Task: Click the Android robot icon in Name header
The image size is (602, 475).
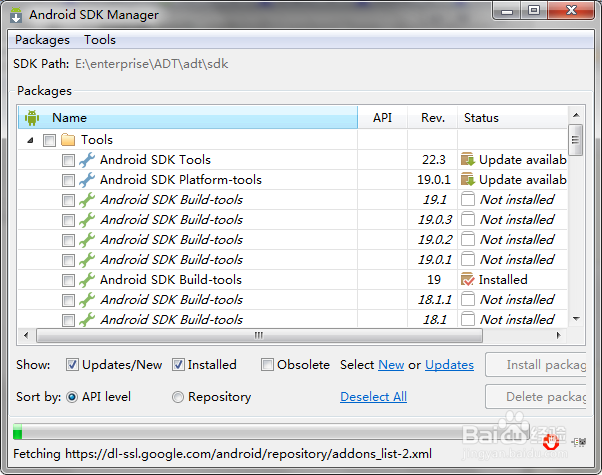Action: point(32,118)
